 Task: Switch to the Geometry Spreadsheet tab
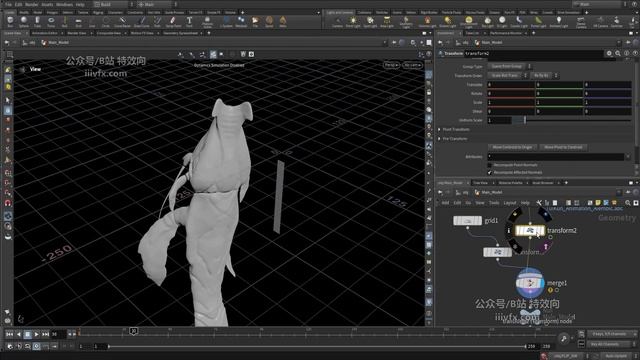(180, 33)
